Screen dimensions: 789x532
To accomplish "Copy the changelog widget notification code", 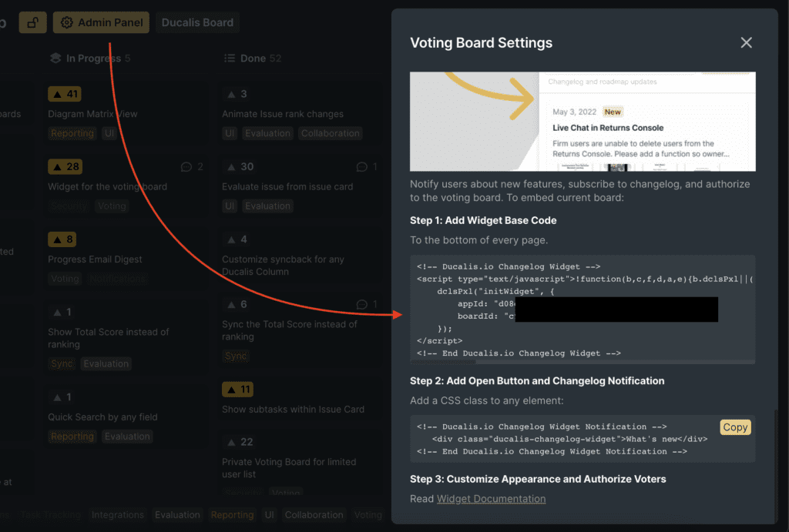I will click(x=735, y=427).
